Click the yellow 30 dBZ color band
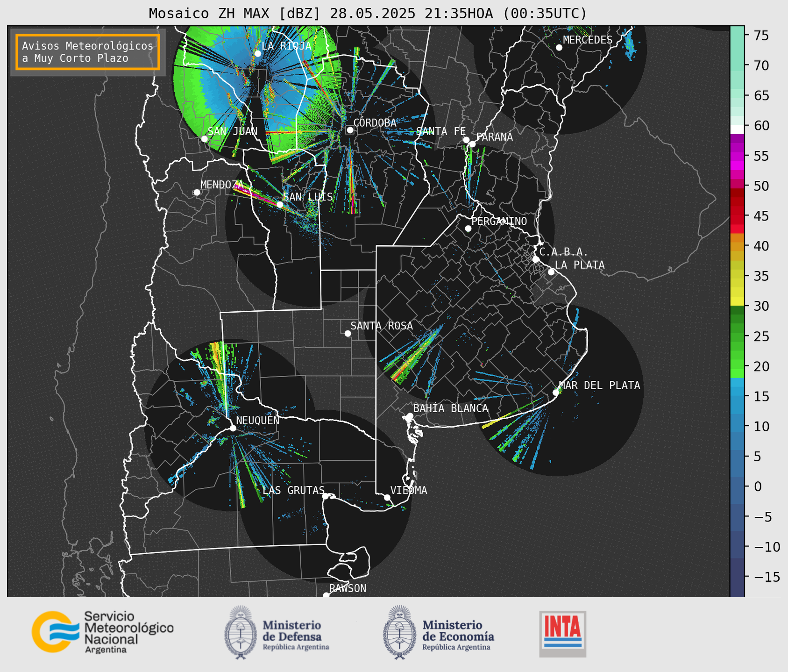The image size is (788, 672). (737, 302)
